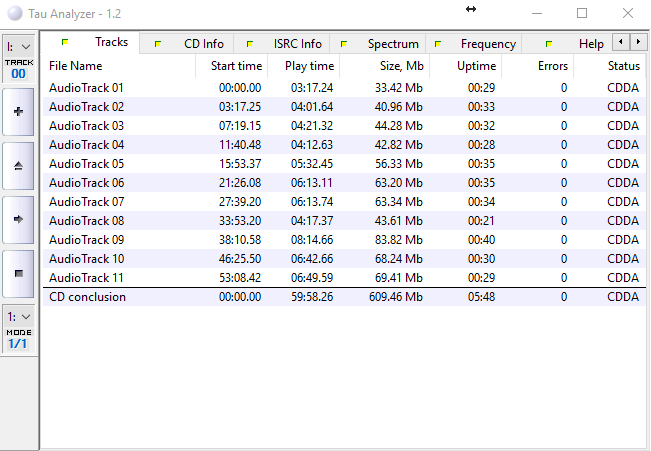Open the drive selector dropdown above TRACK
Image resolution: width=651 pixels, height=451 pixels.
tap(18, 47)
